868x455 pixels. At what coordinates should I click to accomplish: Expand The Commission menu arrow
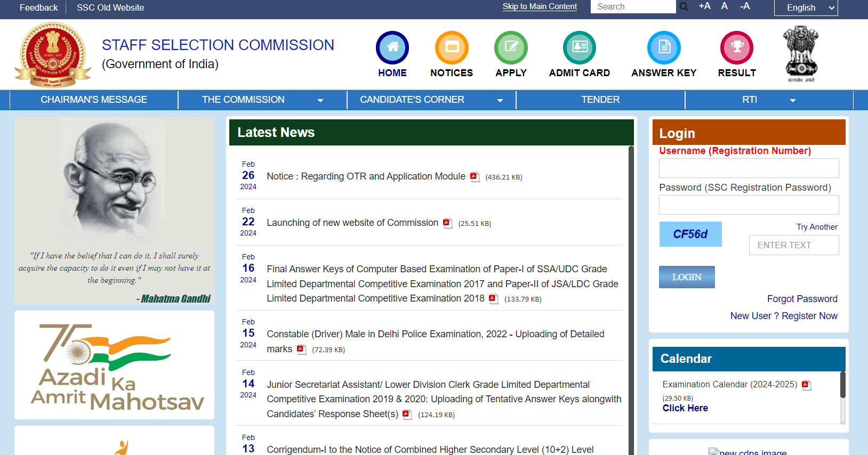(320, 100)
